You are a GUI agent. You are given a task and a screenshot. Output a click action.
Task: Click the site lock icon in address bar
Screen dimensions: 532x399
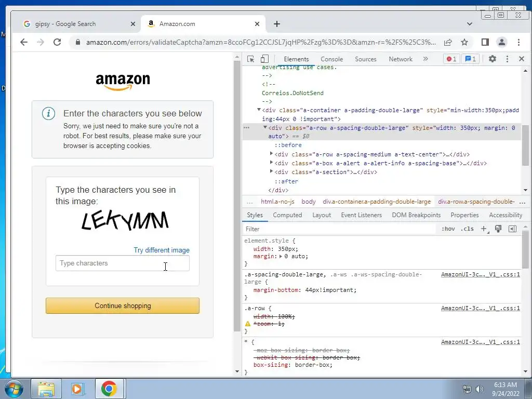click(x=78, y=42)
